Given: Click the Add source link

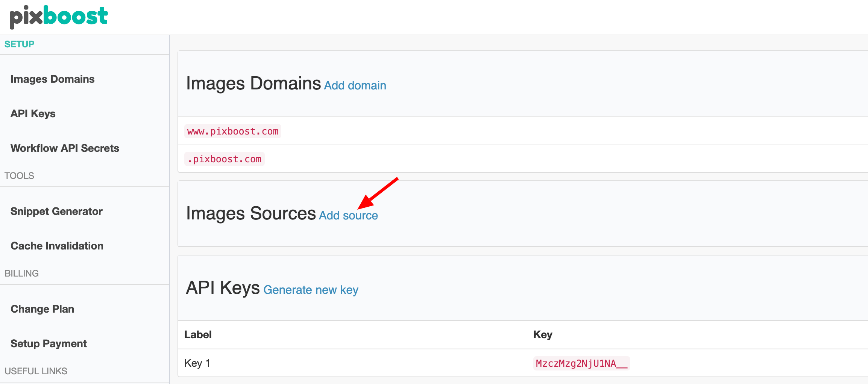Looking at the screenshot, I should coord(348,215).
